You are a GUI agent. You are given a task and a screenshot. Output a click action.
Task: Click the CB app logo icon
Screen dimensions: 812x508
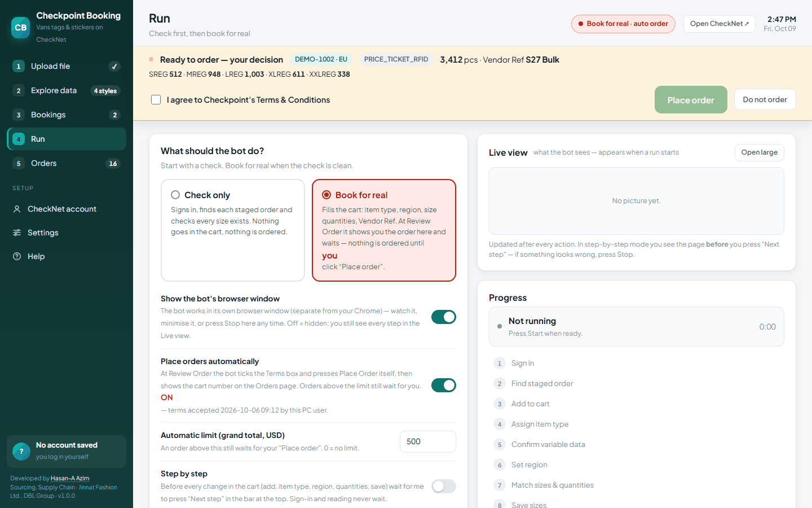(x=21, y=27)
